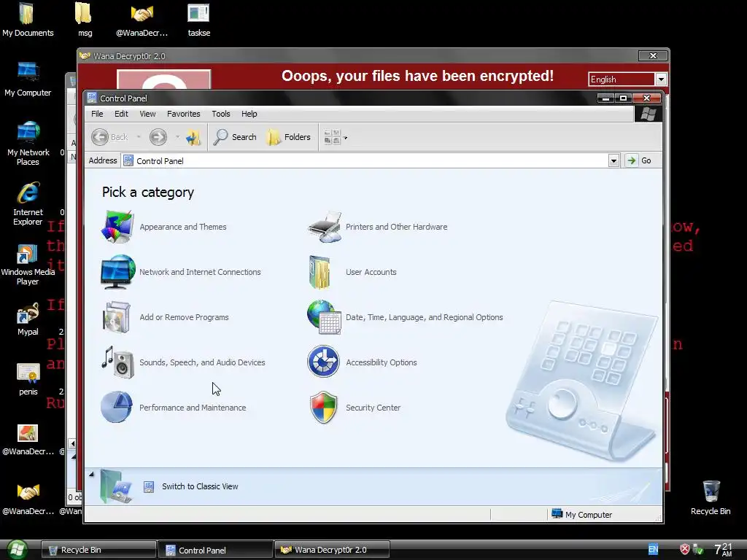The width and height of the screenshot is (747, 560).
Task: Open the Back history dropdown arrow
Action: [x=139, y=137]
